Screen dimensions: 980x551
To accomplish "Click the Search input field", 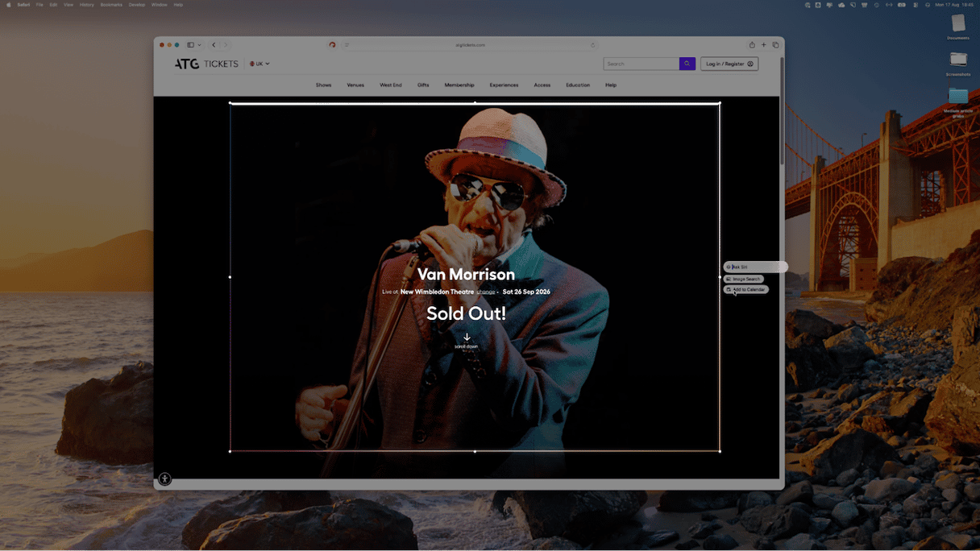I will (x=642, y=64).
